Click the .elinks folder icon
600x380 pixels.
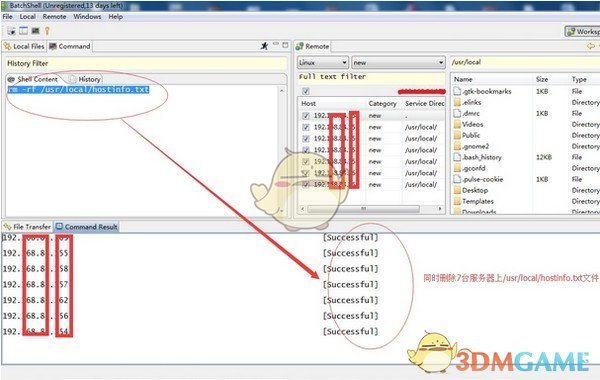click(x=457, y=102)
